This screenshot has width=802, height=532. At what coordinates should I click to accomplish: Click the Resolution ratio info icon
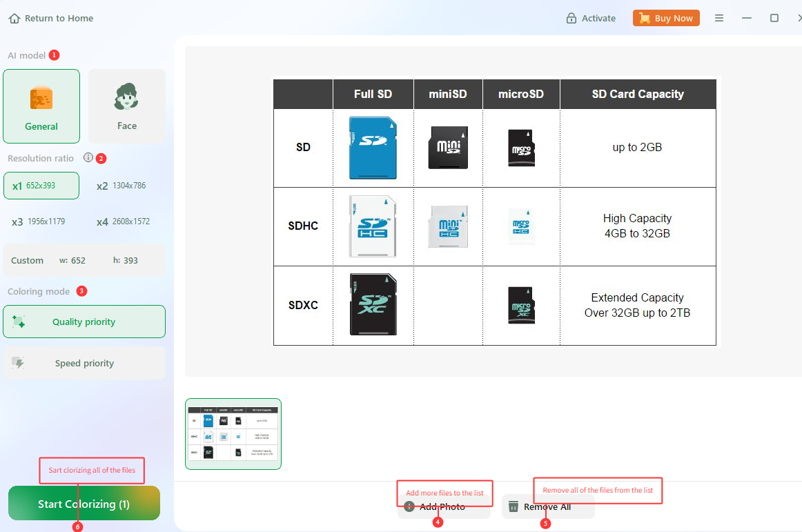88,157
